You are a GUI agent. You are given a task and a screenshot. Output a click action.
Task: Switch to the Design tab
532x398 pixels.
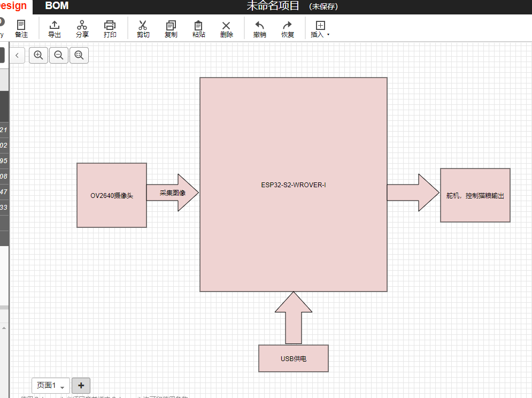pos(13,6)
